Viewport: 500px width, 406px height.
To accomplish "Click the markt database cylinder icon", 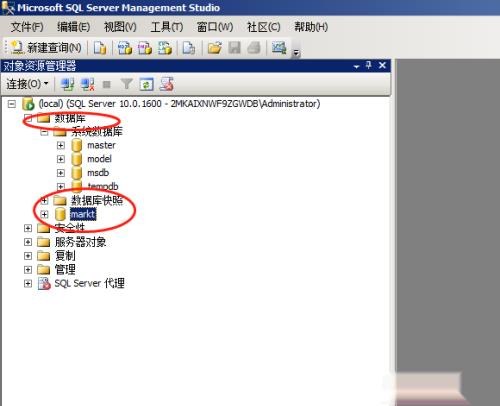I will tap(60, 214).
